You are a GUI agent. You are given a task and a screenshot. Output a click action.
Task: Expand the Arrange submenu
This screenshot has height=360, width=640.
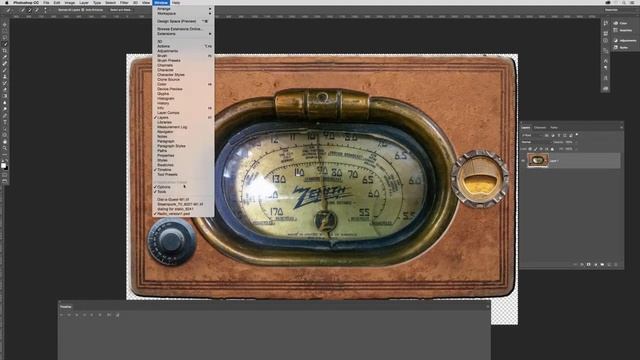tap(183, 9)
